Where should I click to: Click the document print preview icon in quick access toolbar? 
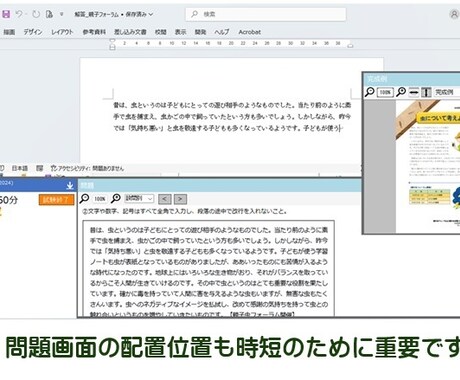(x=49, y=14)
